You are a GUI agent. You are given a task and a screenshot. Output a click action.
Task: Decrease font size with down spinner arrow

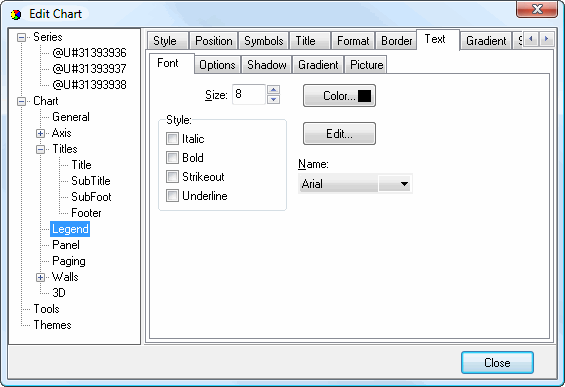(x=273, y=99)
